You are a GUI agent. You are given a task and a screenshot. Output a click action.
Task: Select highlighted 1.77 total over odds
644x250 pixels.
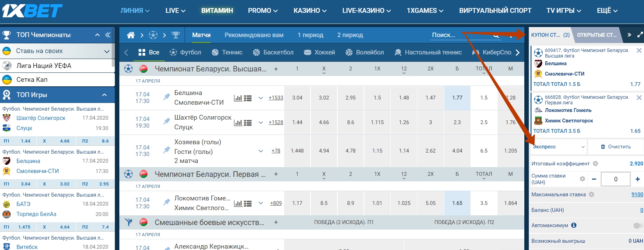pos(457,98)
